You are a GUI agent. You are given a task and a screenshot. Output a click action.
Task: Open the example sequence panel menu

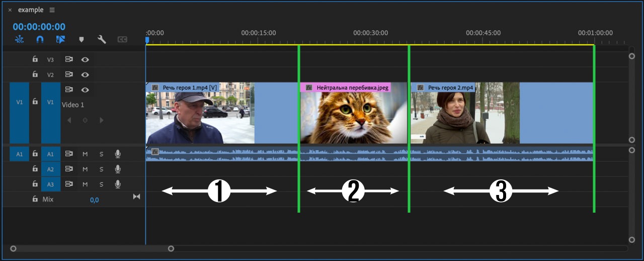point(52,10)
